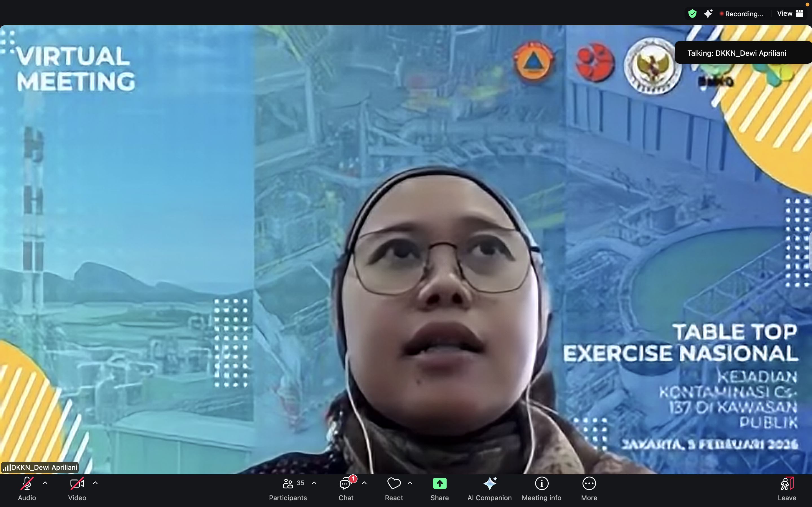Open the Participants panel
This screenshot has width=812, height=507.
[x=288, y=484]
